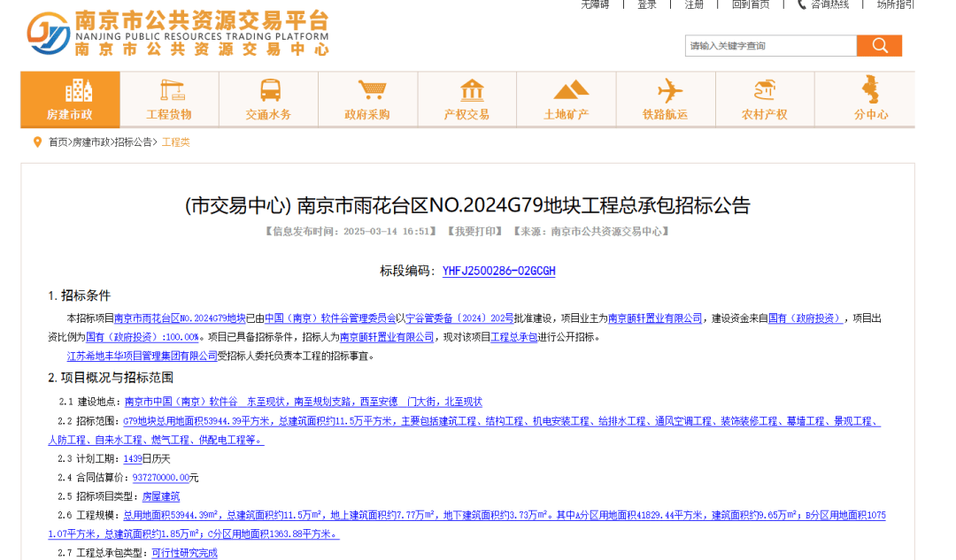Click the 2. 项目概况与招标范围 heading

click(111, 378)
